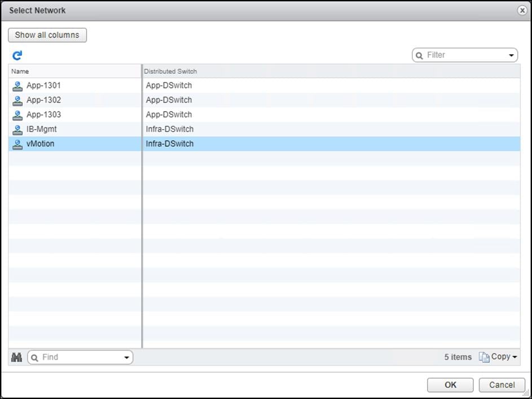Click the Show all columns button
532x399 pixels.
[x=47, y=35]
